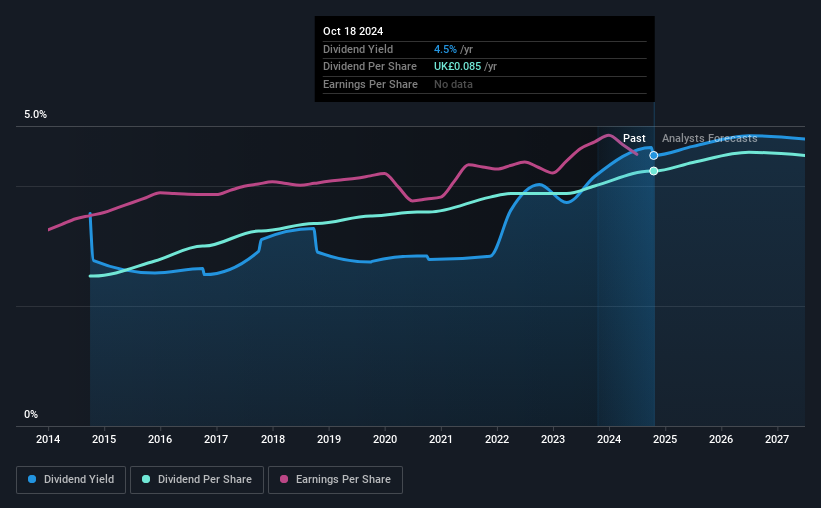This screenshot has height=508, width=821.
Task: Click the teal Dividend Per Share legend dot
Action: 146,479
